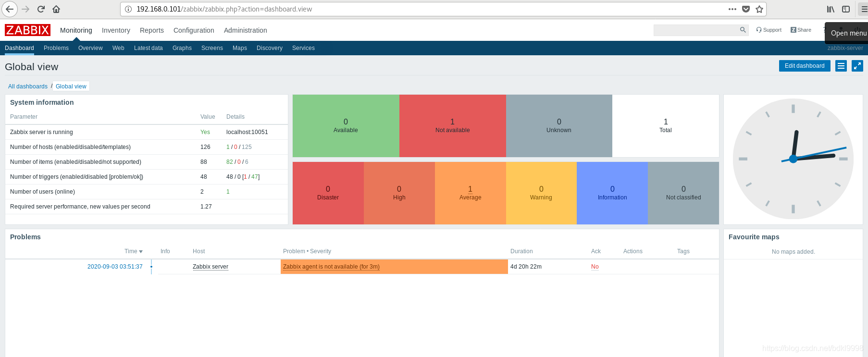Click the Warning severity tile
868x357 pixels.
pyautogui.click(x=541, y=193)
